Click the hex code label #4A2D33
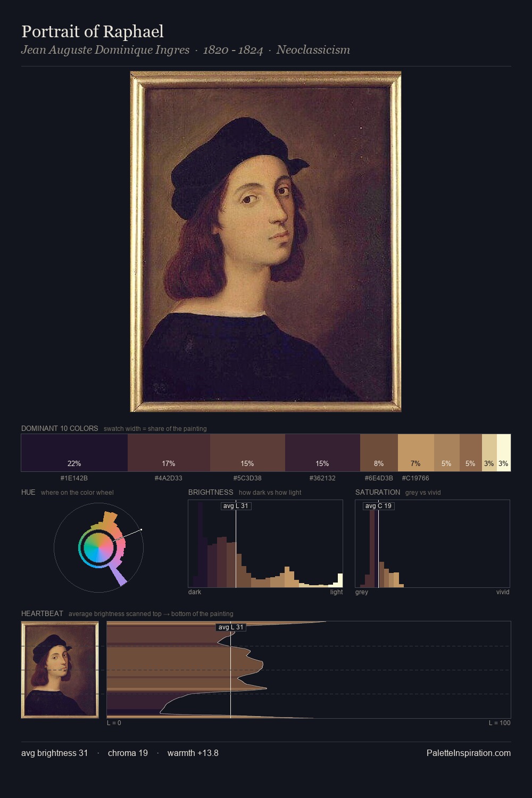Image resolution: width=532 pixels, height=798 pixels. 169,478
